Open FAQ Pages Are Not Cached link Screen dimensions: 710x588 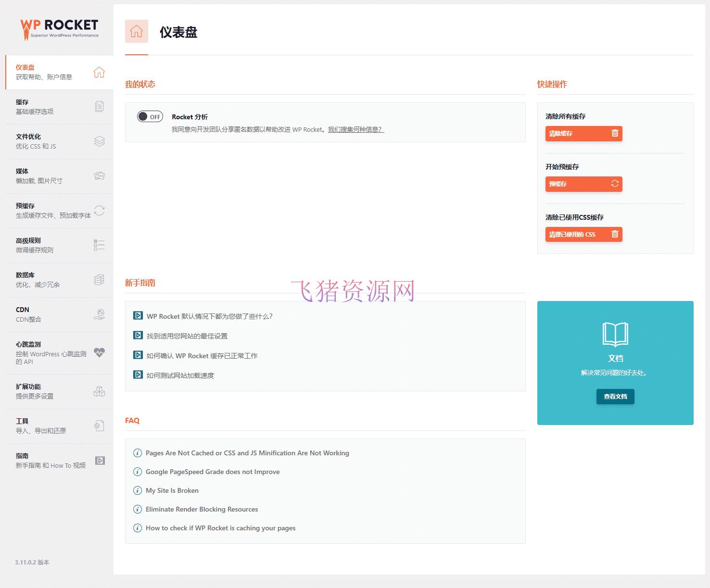pos(247,453)
